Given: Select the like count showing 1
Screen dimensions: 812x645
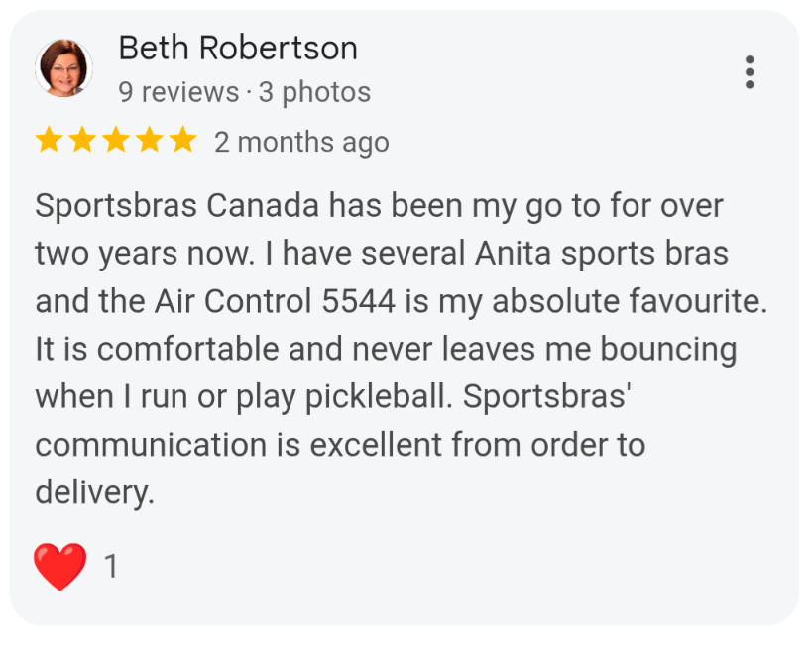Looking at the screenshot, I should click(110, 566).
